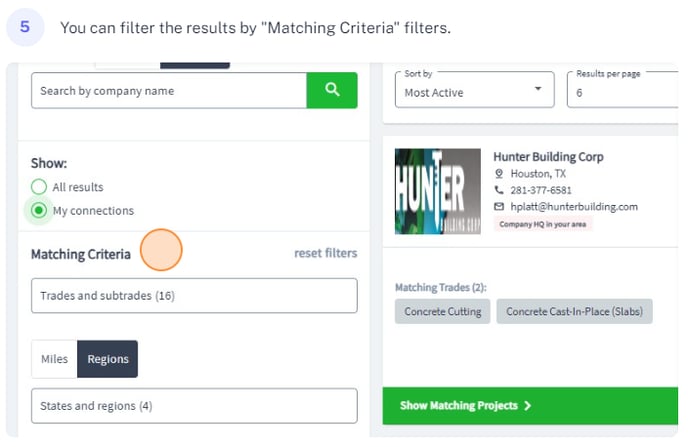Click the reset filters link
The image size is (688, 447).
tap(326, 253)
